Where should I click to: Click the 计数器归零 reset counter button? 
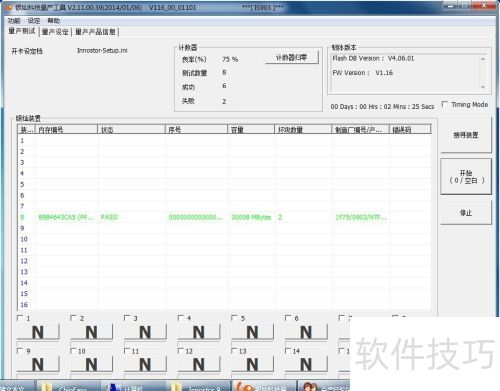tap(292, 57)
